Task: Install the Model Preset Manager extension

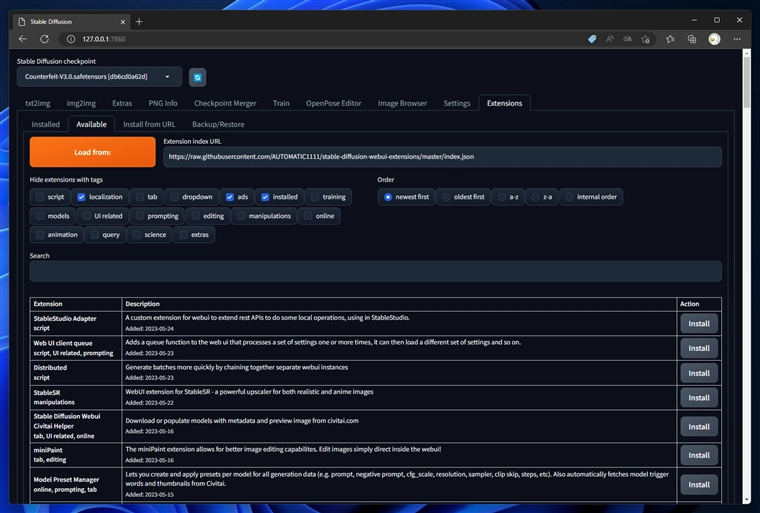Action: click(x=699, y=484)
